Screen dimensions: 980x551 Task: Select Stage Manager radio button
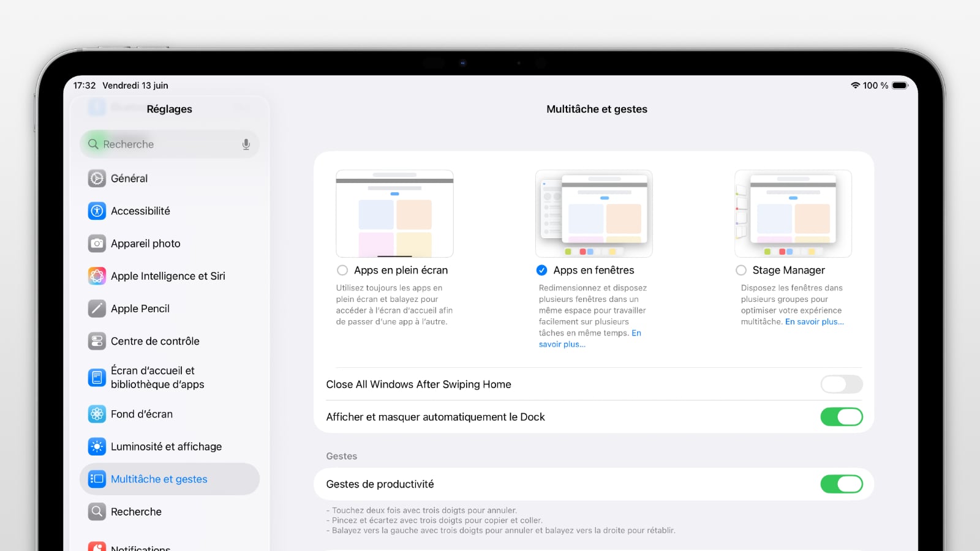click(x=741, y=270)
